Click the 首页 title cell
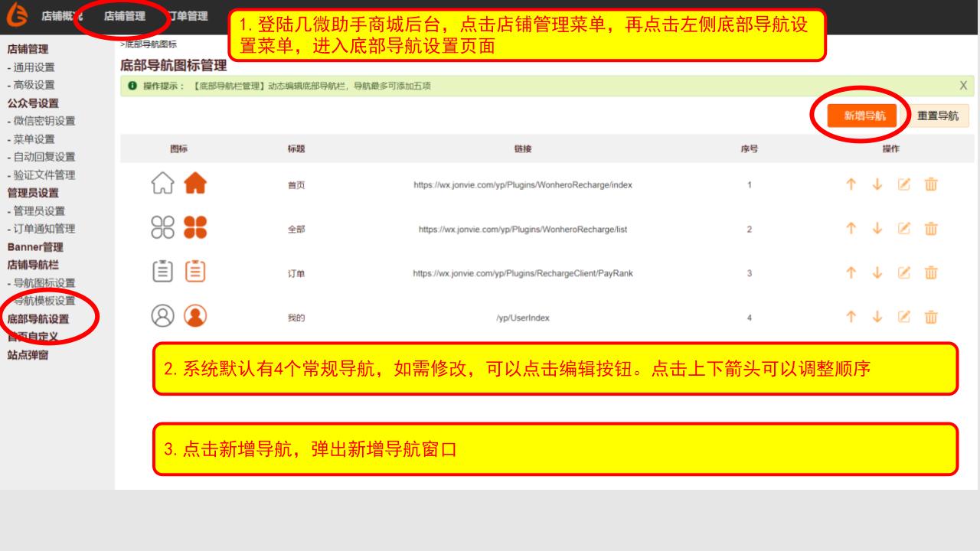Image resolution: width=980 pixels, height=551 pixels. (296, 185)
